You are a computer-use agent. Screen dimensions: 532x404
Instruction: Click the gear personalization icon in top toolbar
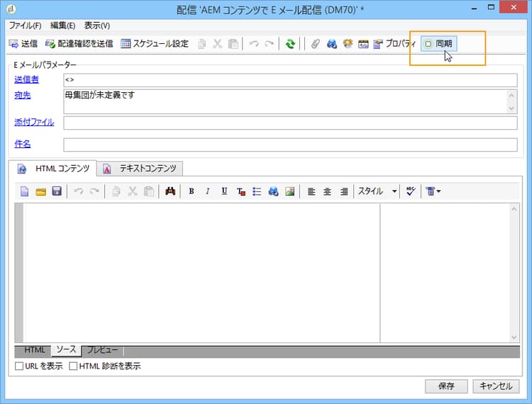coord(348,44)
